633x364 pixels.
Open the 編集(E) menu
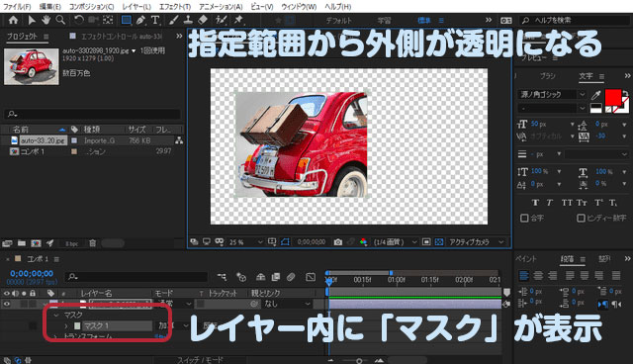pos(50,7)
